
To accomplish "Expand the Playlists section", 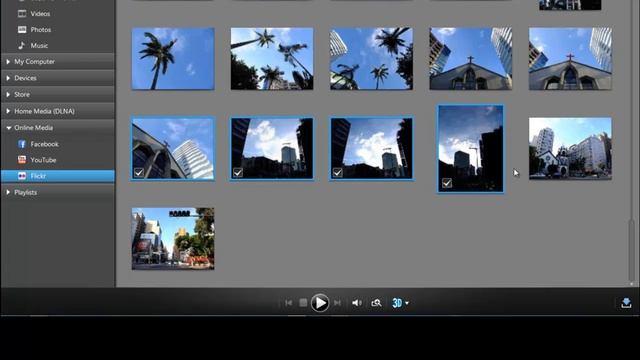I will coord(58,192).
